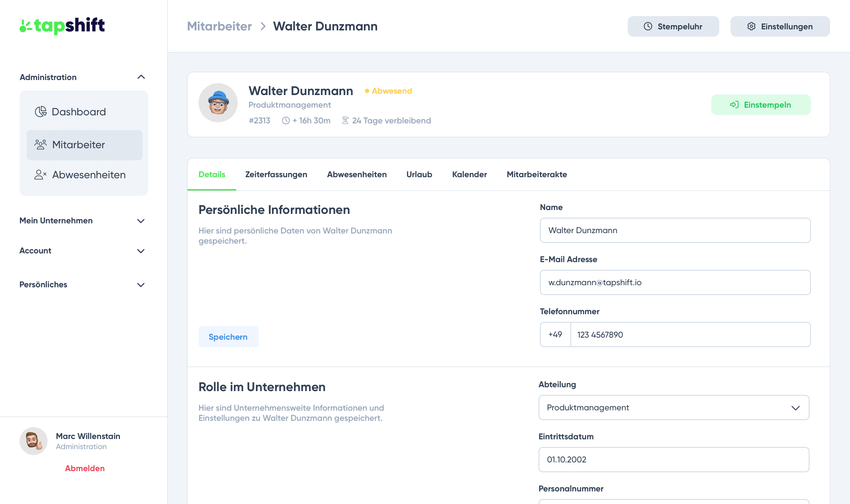The width and height of the screenshot is (850, 504).
Task: Click the overtime clock icon next to +16h 30m
Action: click(286, 120)
